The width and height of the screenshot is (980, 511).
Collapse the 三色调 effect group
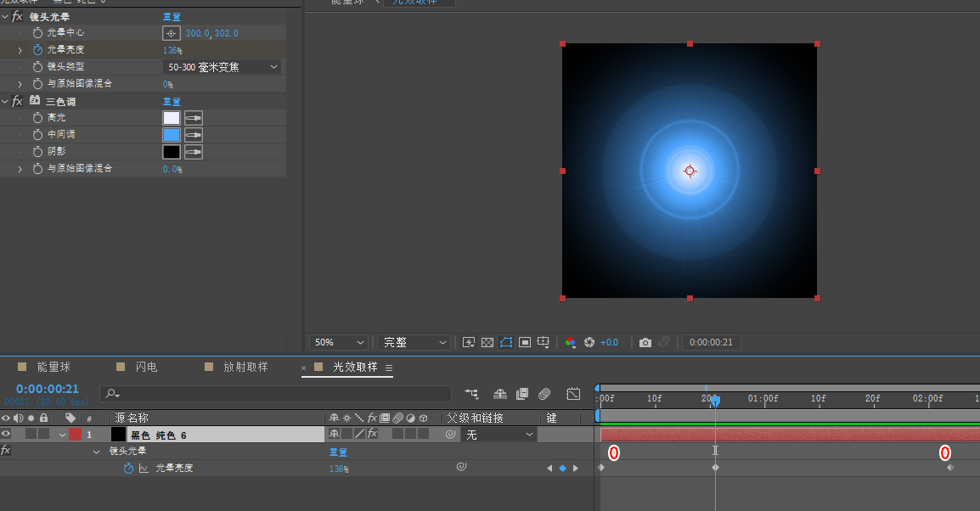pos(5,100)
